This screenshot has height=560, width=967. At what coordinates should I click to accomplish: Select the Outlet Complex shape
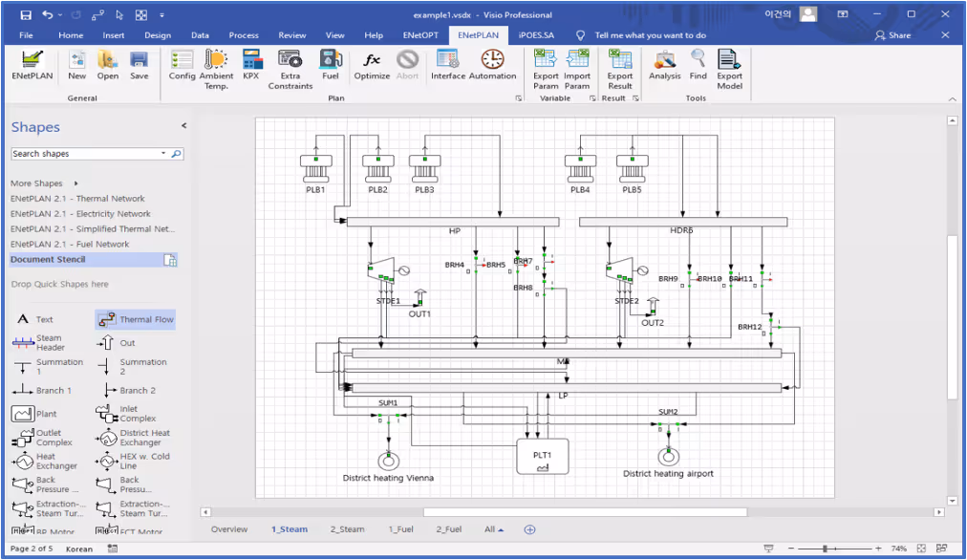point(42,438)
